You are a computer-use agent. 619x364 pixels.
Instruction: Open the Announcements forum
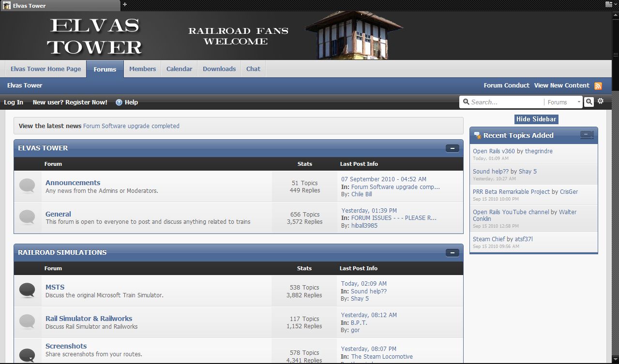(x=73, y=183)
